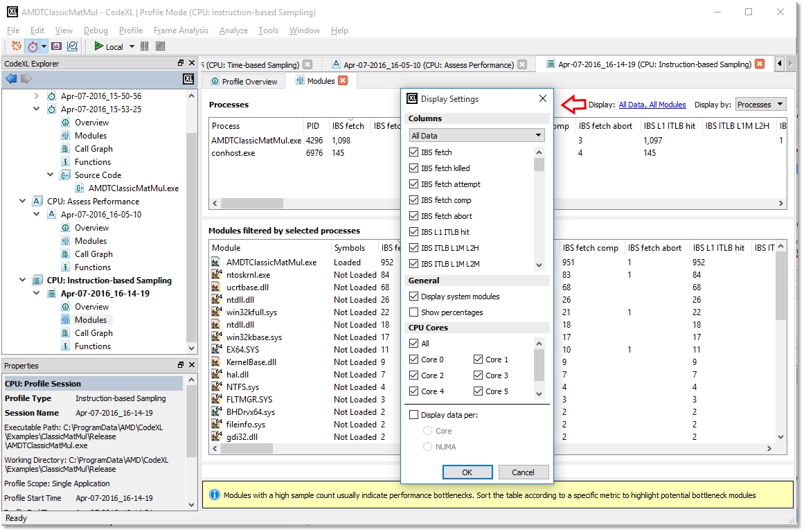The height and width of the screenshot is (532, 804).
Task: Switch to Analyze mode toolbar icon
Action: click(72, 46)
